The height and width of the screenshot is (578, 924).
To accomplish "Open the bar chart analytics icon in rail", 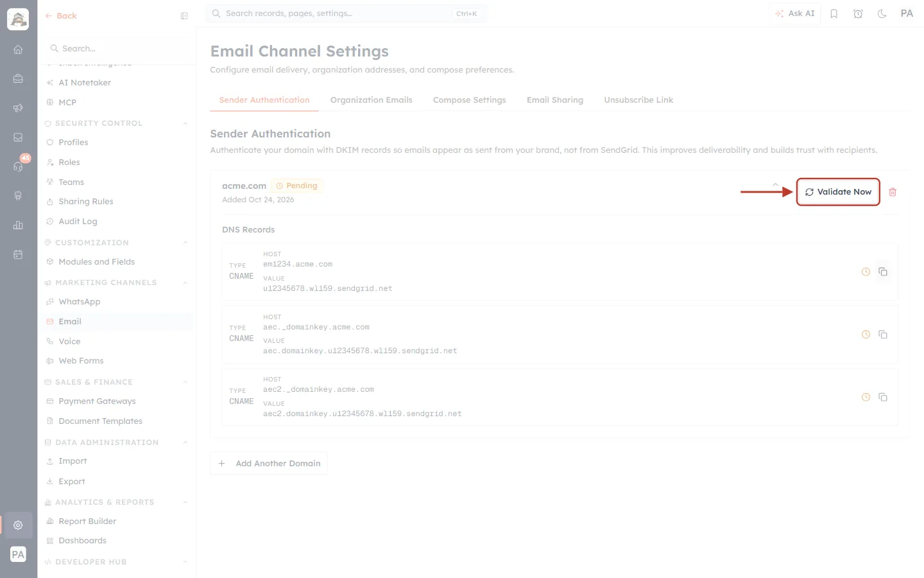I will tap(18, 225).
